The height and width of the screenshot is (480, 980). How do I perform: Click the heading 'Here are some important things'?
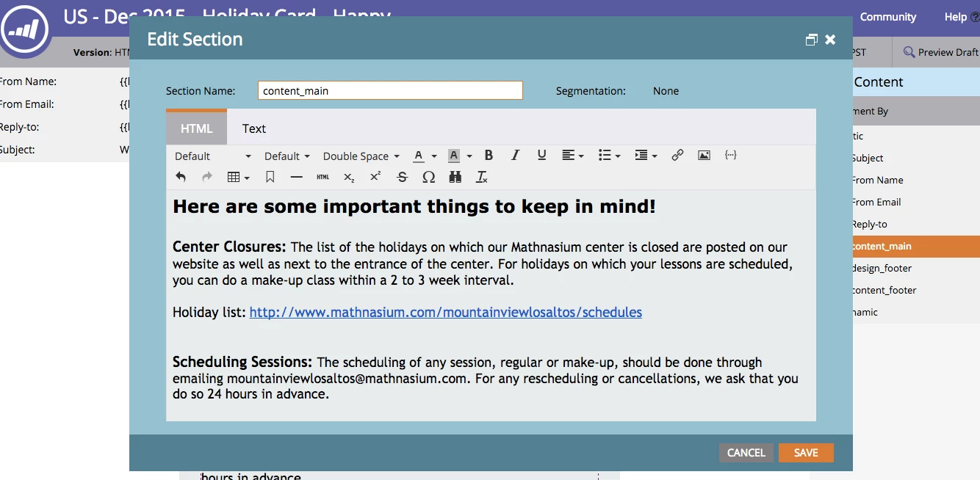click(414, 207)
